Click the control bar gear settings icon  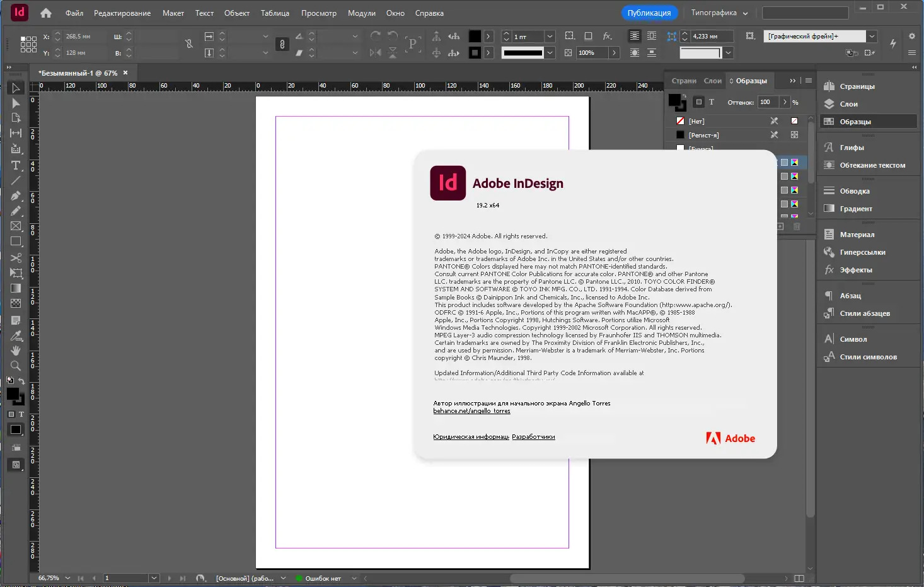click(x=911, y=37)
